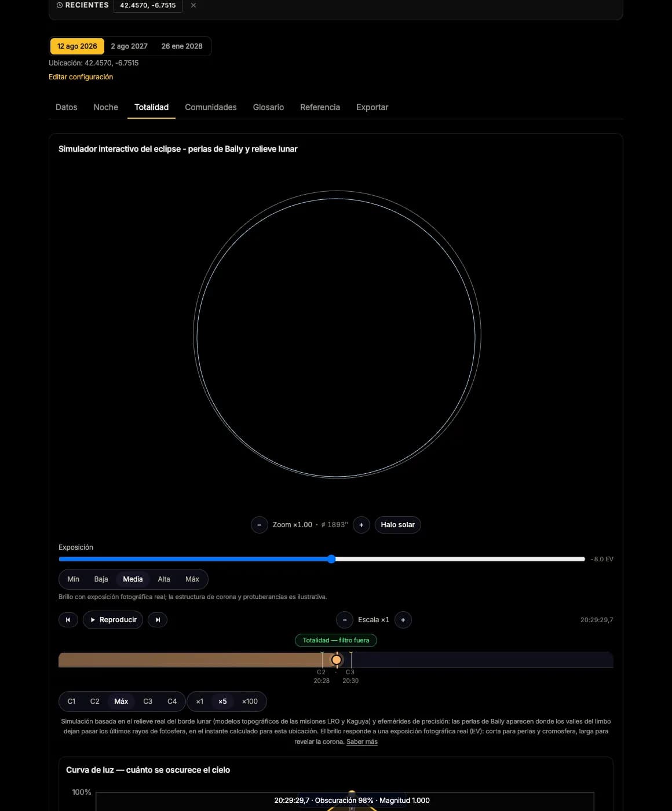Jump to start with skip-back icon
Screen dimensions: 672x811
click(x=68, y=620)
